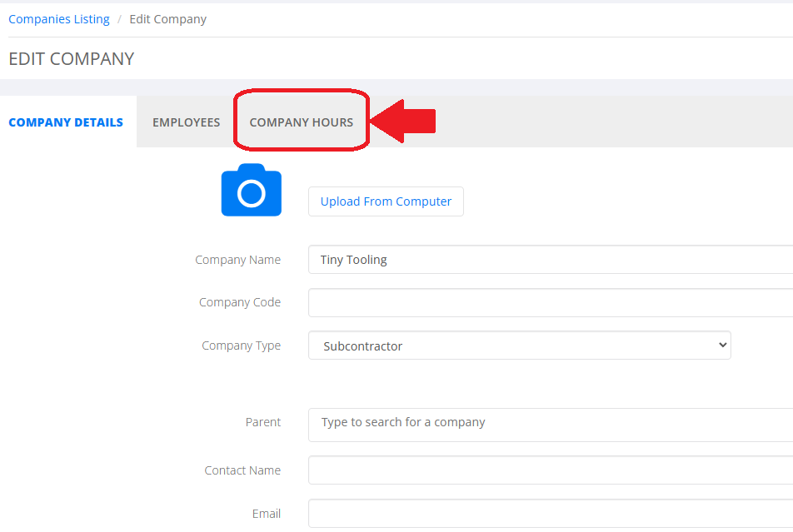Screen dimensions: 793x532
Task: Click the Company Type label
Action: point(242,346)
